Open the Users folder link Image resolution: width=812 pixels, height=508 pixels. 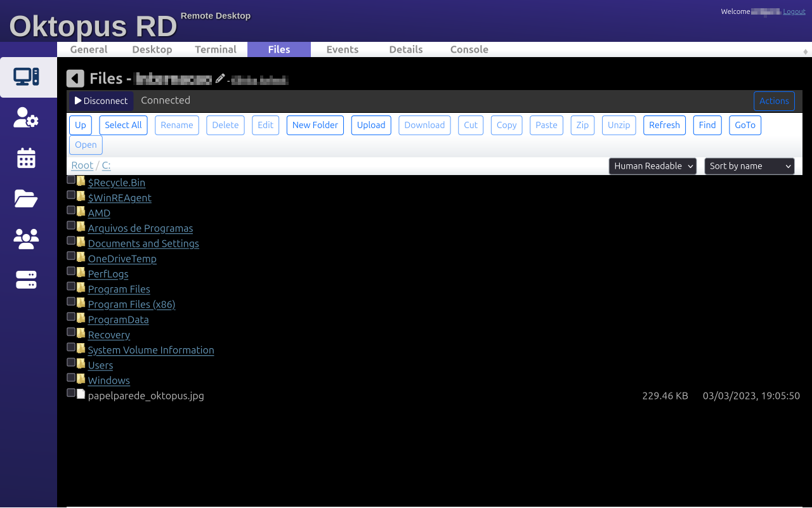click(x=100, y=365)
